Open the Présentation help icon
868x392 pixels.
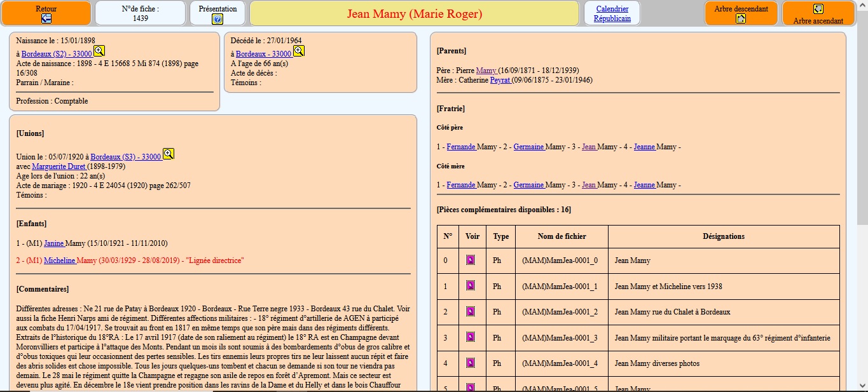pos(217,19)
